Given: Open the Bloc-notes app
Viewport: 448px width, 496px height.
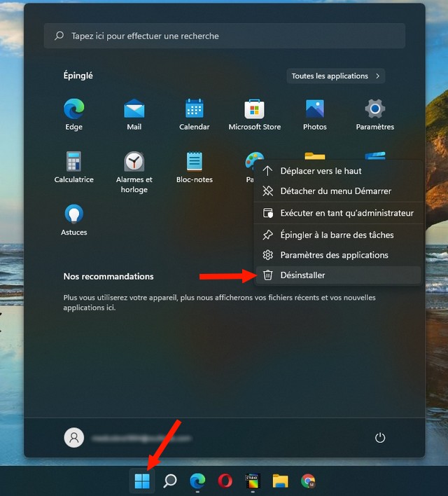Looking at the screenshot, I should tap(194, 167).
